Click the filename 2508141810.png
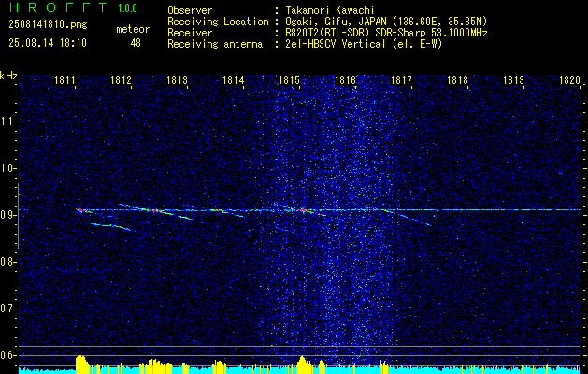This screenshot has width=588, height=374. tap(48, 25)
